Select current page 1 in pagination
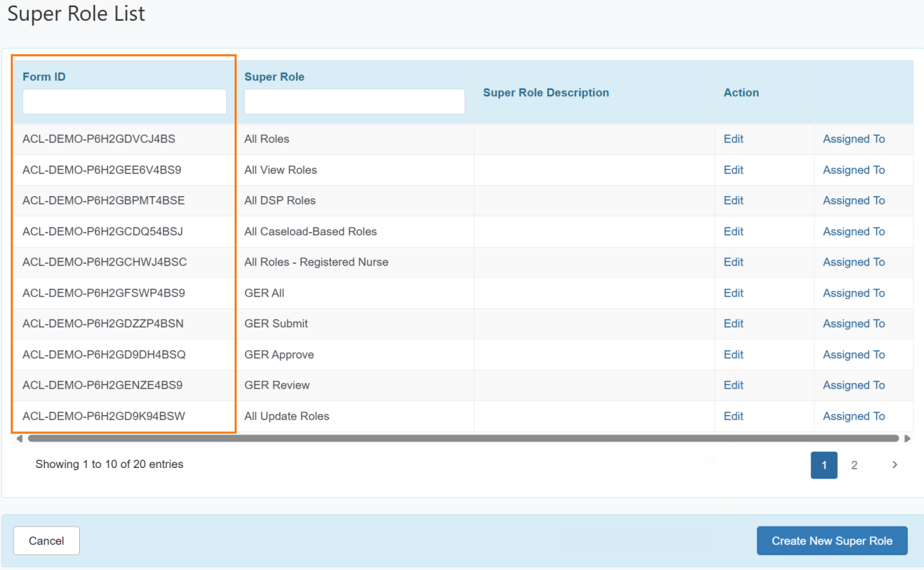This screenshot has width=924, height=570. [824, 465]
